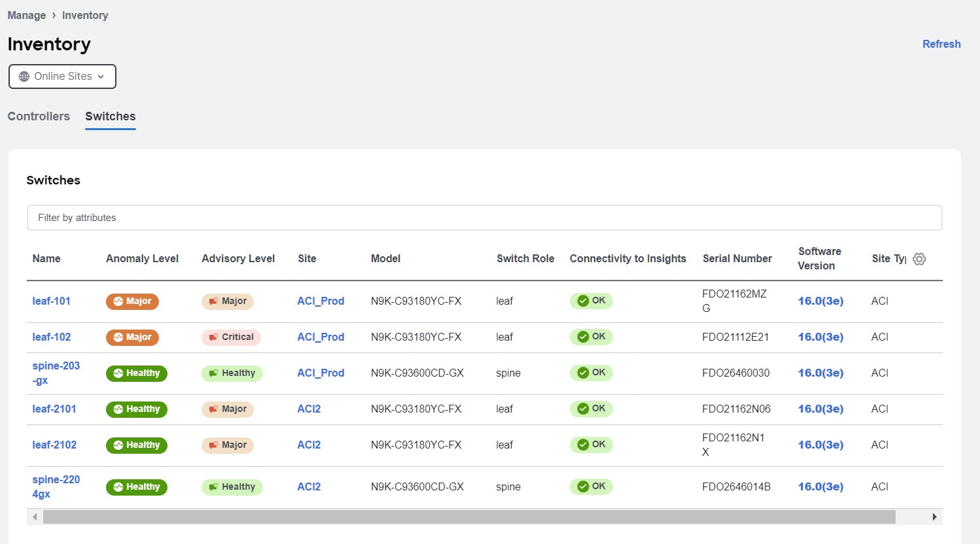Click Healthy anomaly badge for leaf-2102
Viewport: 980px width, 544px height.
click(x=137, y=445)
